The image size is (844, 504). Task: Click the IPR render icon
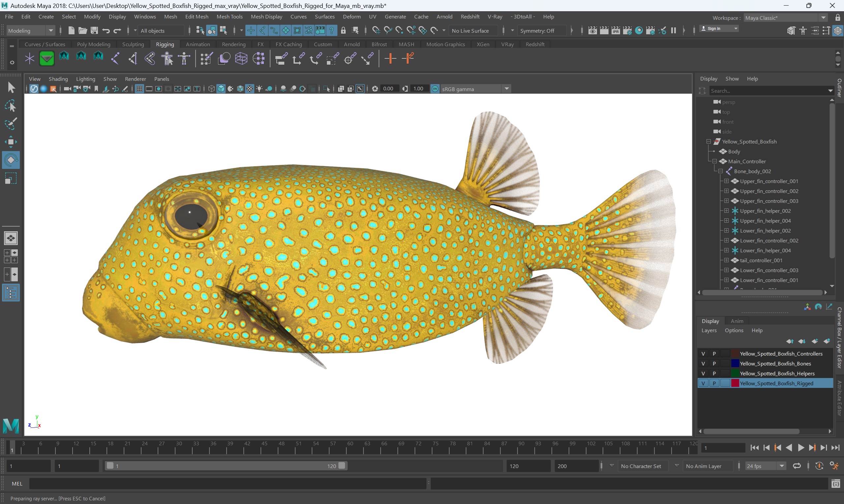point(615,31)
